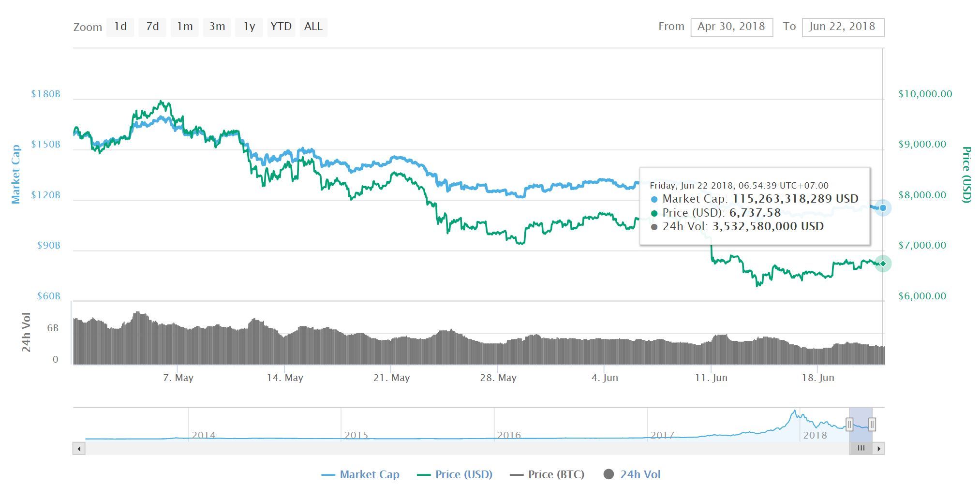Select the 1m zoom option

[x=185, y=27]
